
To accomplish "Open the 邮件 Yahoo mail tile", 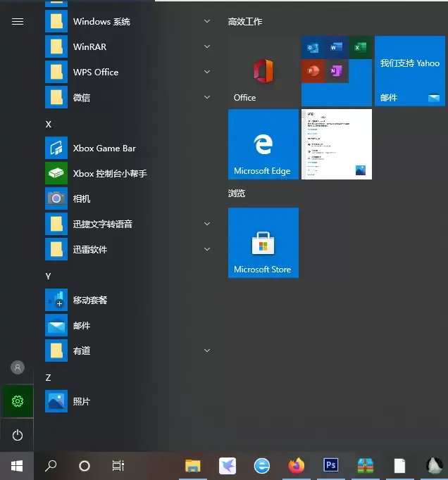I will [x=410, y=71].
